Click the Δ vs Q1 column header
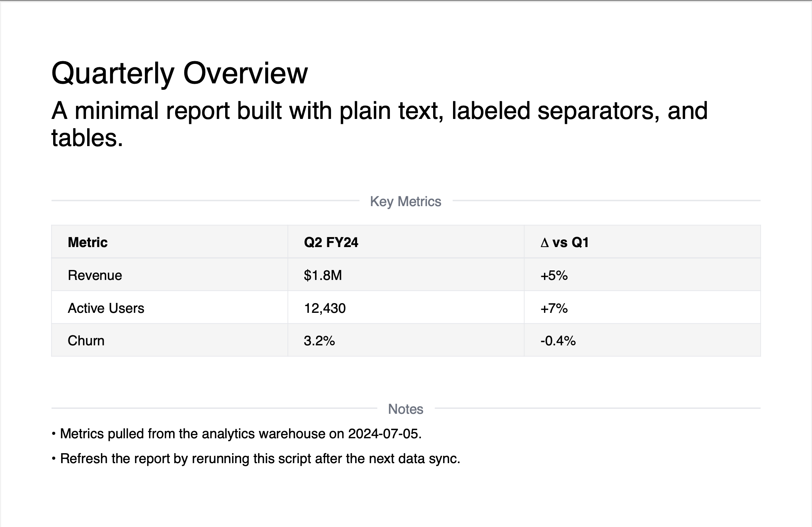This screenshot has height=527, width=812. [x=565, y=242]
